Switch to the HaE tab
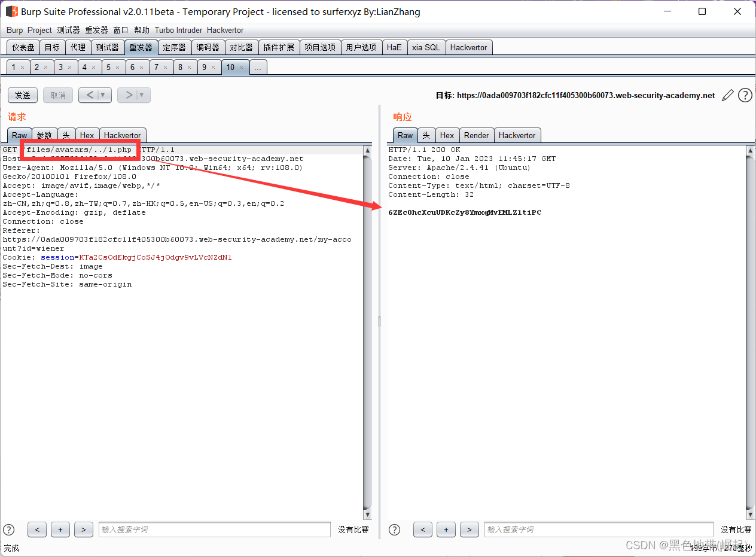 (394, 47)
